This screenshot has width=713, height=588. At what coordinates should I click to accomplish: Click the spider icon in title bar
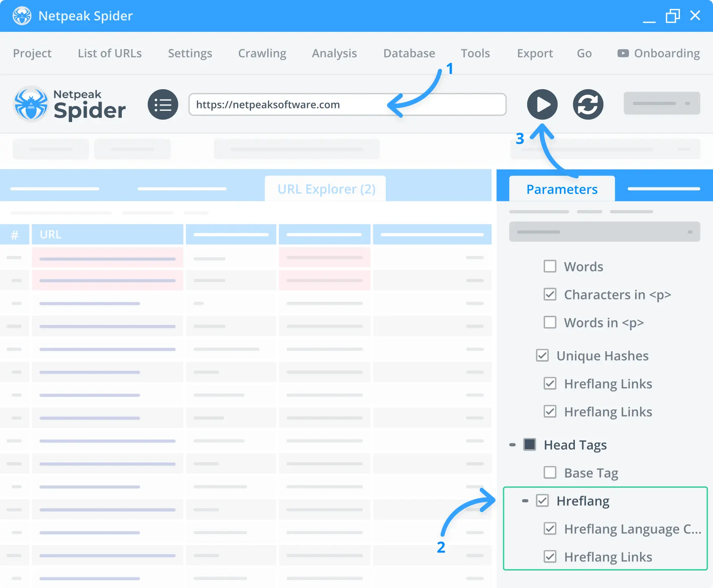point(22,16)
